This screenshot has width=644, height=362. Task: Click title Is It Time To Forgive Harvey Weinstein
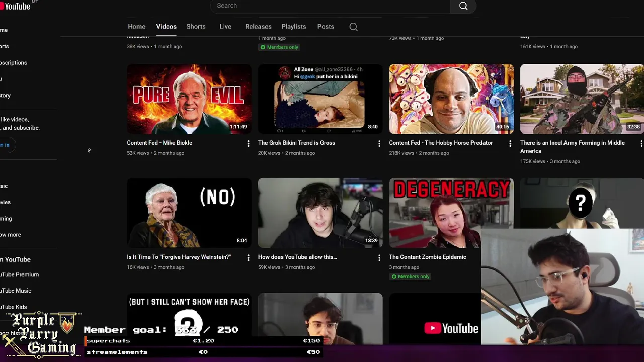pos(179,257)
